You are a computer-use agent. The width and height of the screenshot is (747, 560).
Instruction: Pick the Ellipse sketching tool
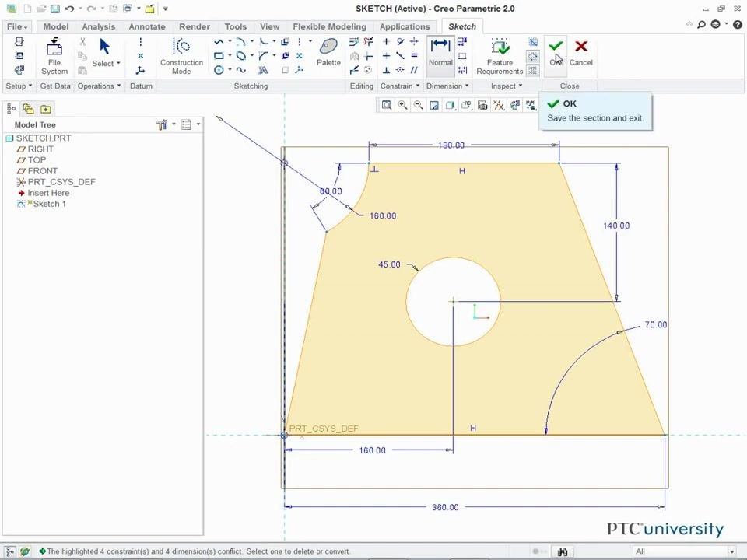tap(241, 56)
